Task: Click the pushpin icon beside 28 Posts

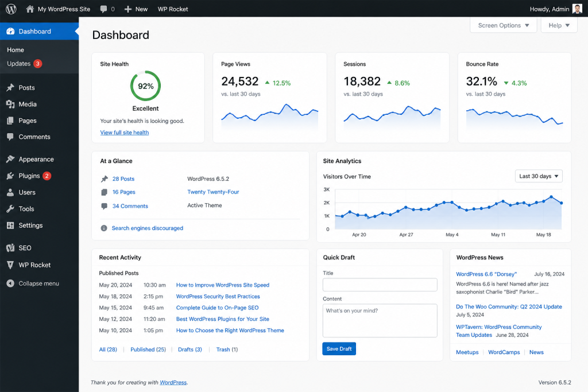Action: [x=105, y=178]
